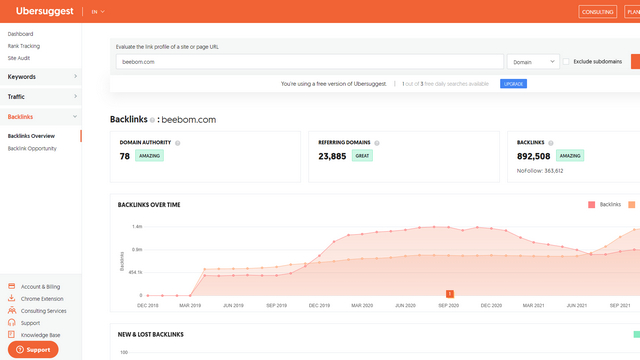This screenshot has width=640, height=360.
Task: Click the Consulting Services people icon
Action: click(x=12, y=310)
